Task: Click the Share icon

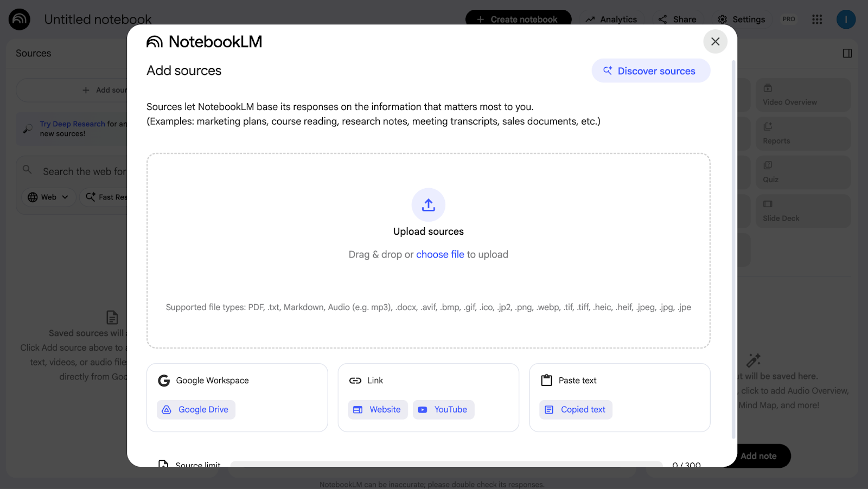Action: click(662, 19)
